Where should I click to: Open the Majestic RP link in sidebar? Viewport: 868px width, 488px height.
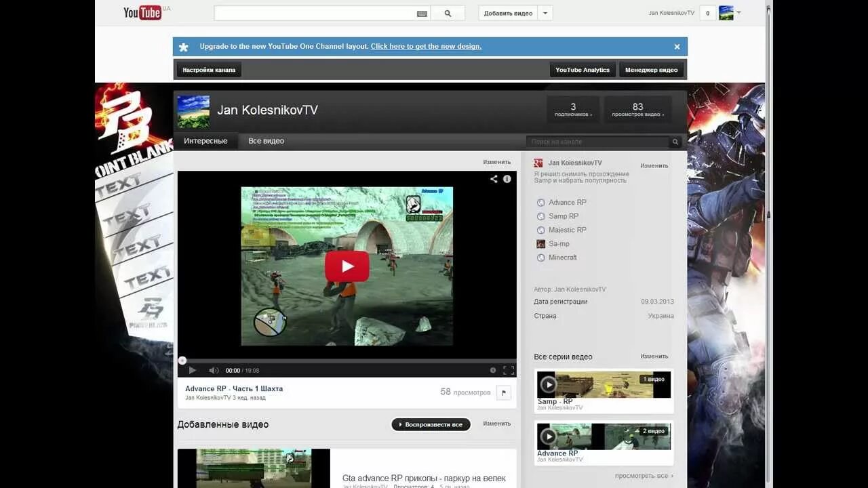568,230
